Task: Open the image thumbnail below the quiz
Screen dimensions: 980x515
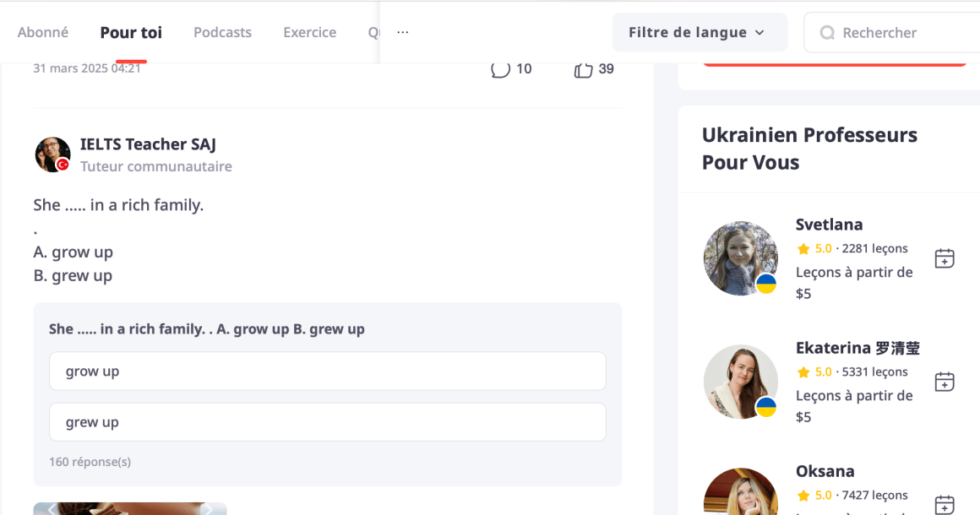Action: [129, 508]
